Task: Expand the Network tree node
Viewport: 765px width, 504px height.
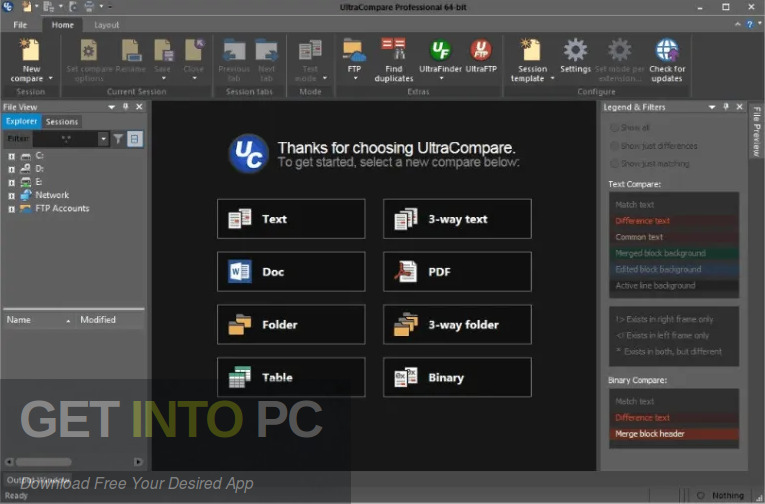Action: pyautogui.click(x=11, y=196)
